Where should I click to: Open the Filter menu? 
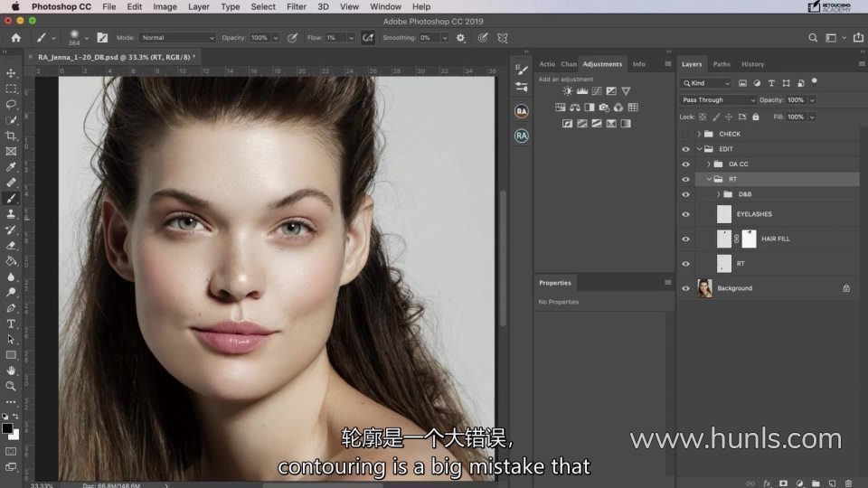click(297, 6)
